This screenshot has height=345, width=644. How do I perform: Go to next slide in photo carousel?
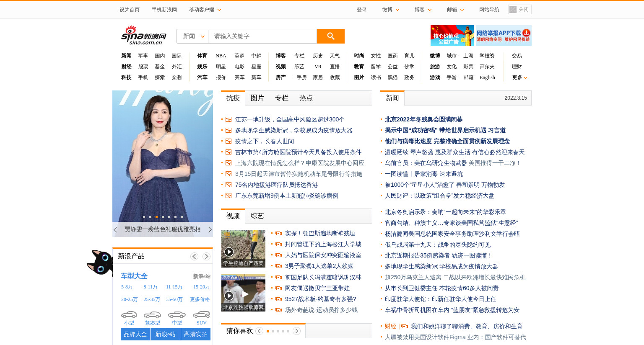click(x=210, y=229)
